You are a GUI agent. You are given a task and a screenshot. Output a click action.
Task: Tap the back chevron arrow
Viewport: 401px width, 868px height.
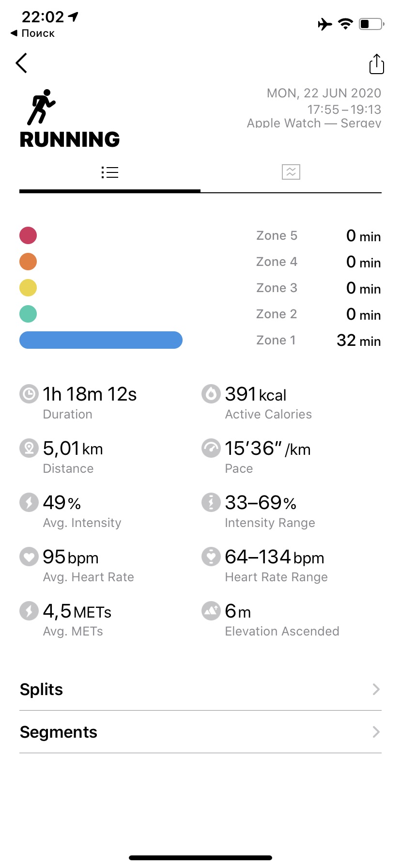point(21,63)
